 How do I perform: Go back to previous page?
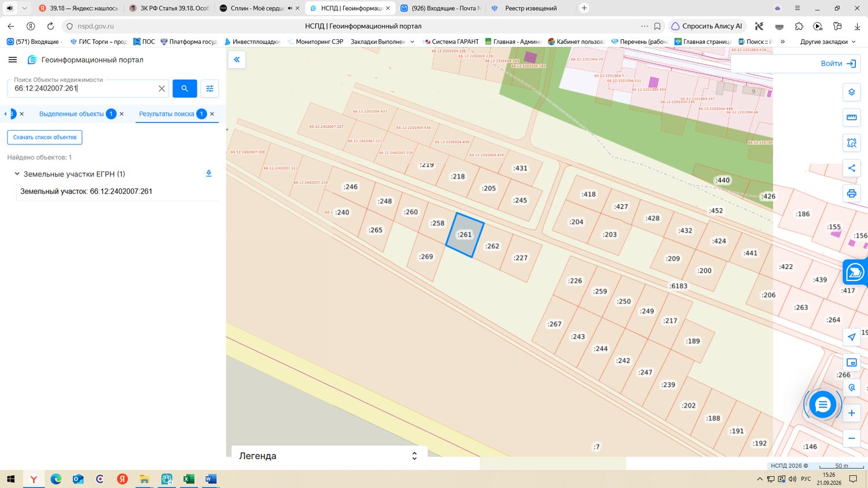pos(11,26)
